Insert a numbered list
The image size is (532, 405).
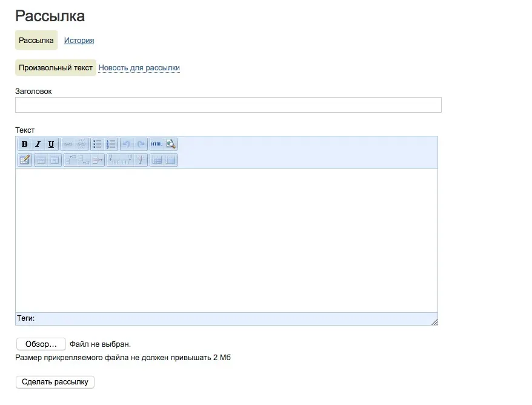(111, 144)
